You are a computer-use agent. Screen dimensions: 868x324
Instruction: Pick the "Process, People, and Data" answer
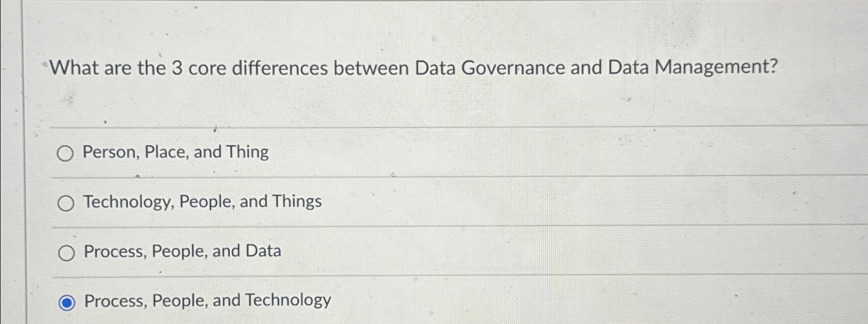click(x=66, y=252)
